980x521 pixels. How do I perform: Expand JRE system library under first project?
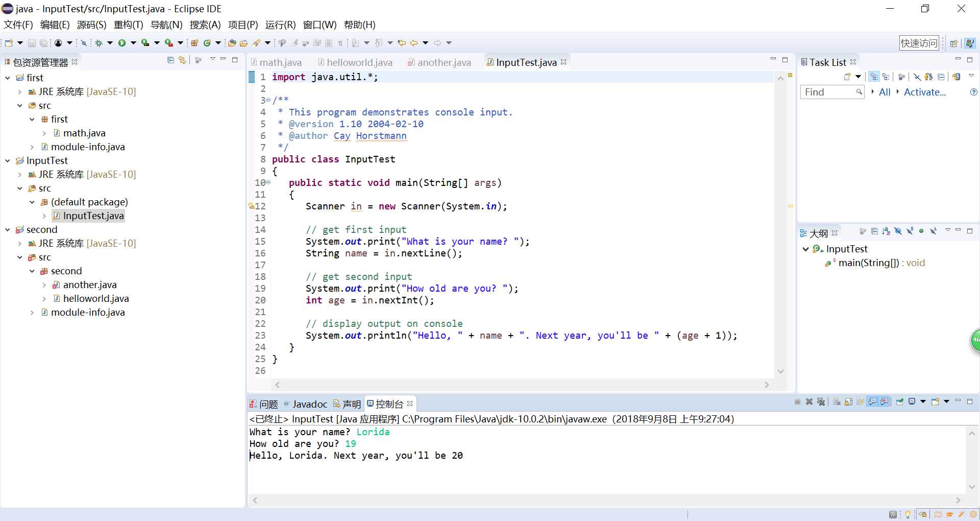[x=20, y=92]
